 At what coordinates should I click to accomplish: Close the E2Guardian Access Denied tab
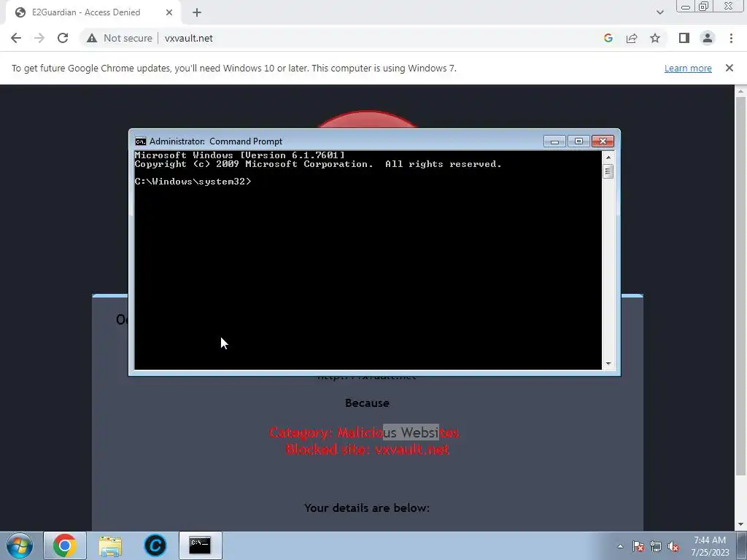pyautogui.click(x=169, y=12)
